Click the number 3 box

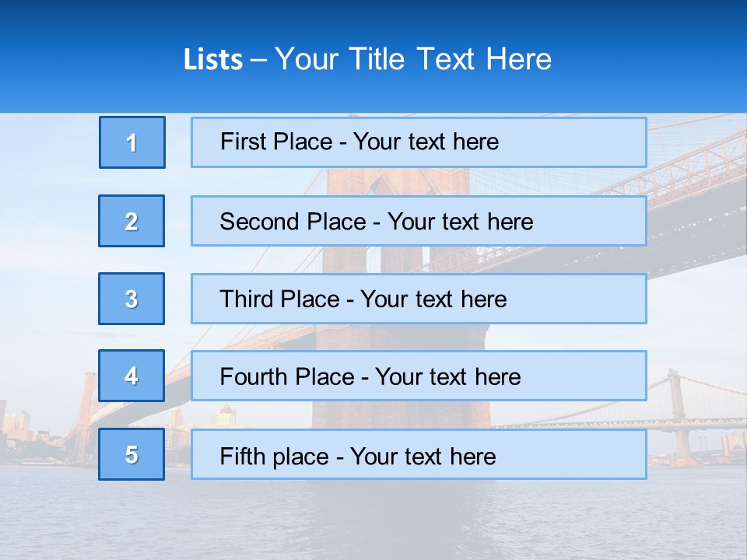click(132, 299)
